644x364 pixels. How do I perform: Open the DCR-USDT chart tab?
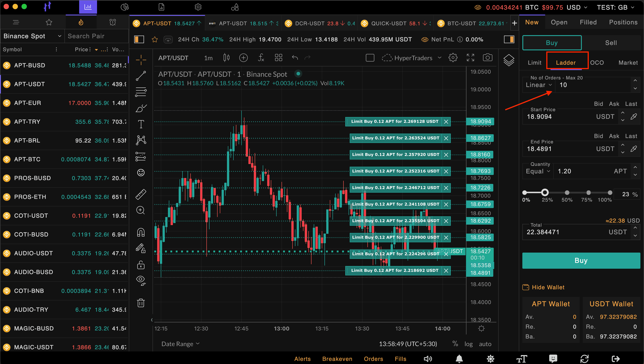point(319,23)
